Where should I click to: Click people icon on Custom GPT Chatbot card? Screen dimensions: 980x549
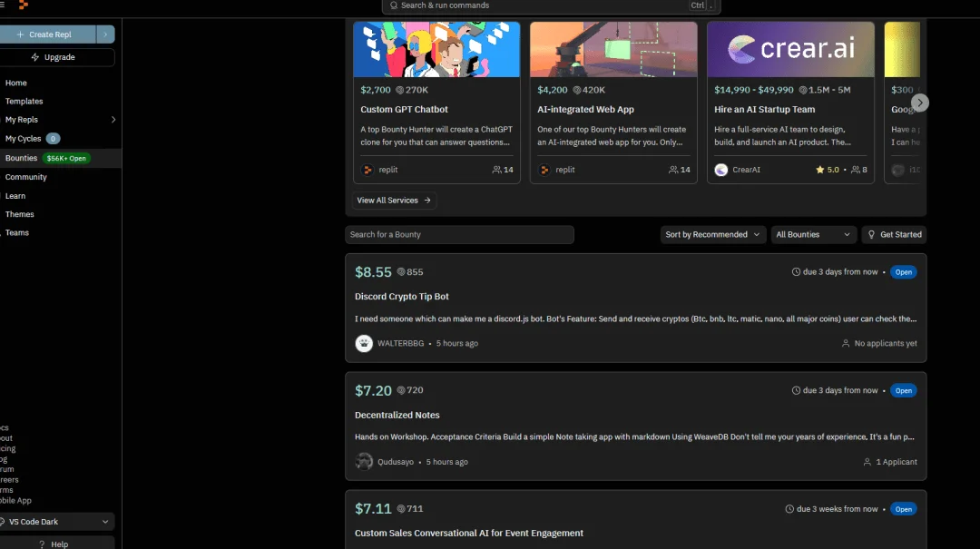pyautogui.click(x=497, y=170)
